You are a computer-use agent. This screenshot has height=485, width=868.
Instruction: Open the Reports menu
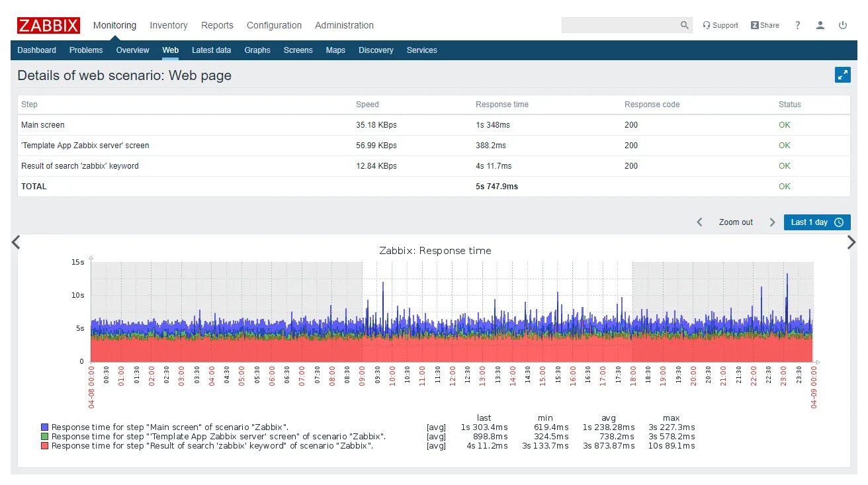coord(217,25)
